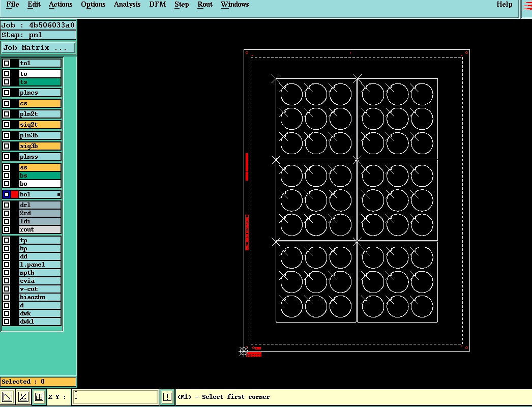This screenshot has height=407, width=532.
Task: Select the plnss layer name
Action: [x=40, y=157]
